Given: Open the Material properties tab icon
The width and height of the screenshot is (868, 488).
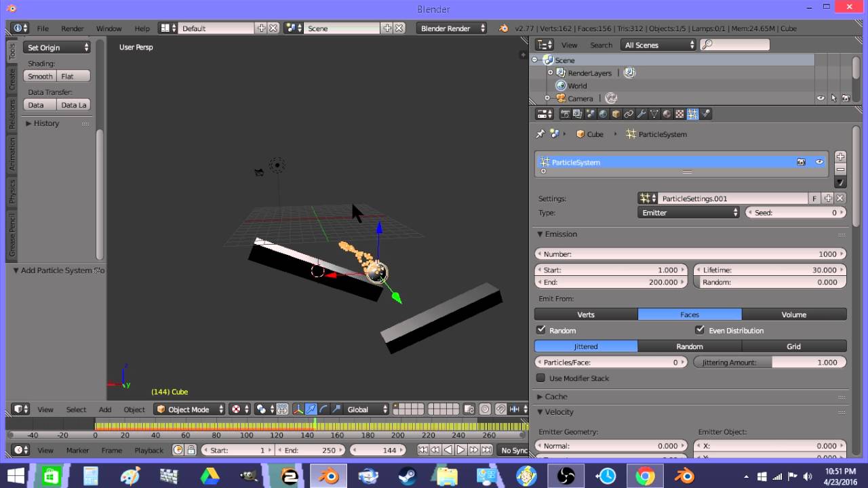Looking at the screenshot, I should coord(667,114).
